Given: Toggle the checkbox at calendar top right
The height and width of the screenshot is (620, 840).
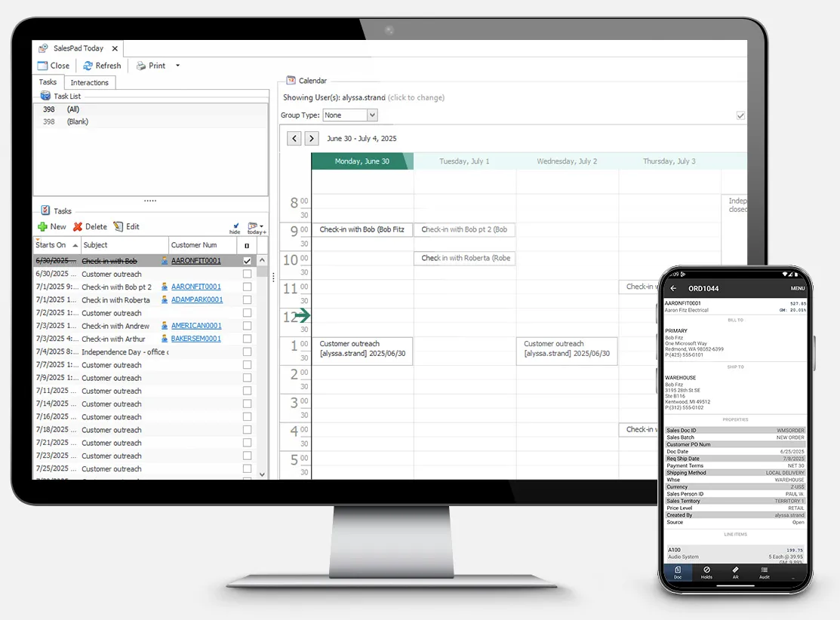Looking at the screenshot, I should (x=740, y=115).
